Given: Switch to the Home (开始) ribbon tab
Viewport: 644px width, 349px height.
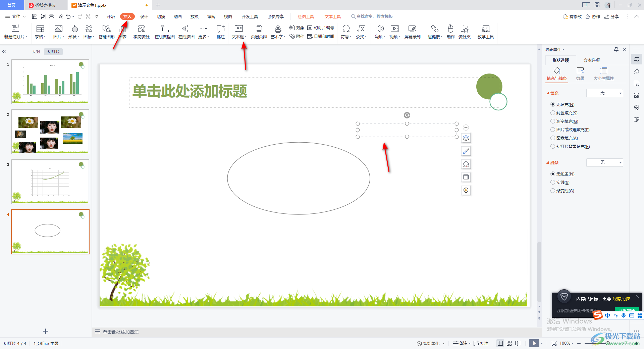Looking at the screenshot, I should pos(111,16).
